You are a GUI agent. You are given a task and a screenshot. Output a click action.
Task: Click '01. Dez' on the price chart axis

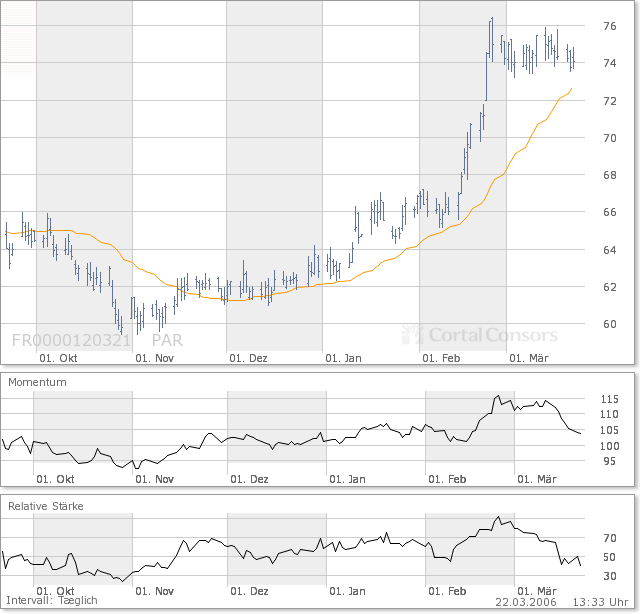pyautogui.click(x=248, y=358)
